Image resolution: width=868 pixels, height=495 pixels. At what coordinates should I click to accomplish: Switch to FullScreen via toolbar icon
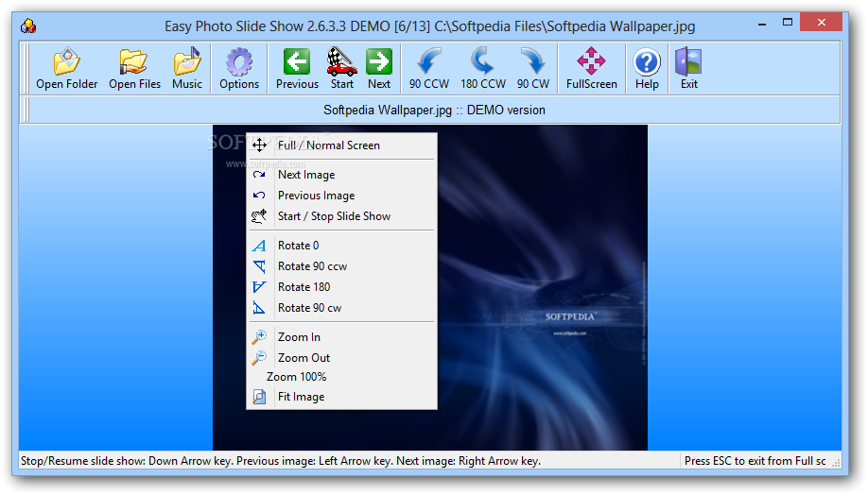pyautogui.click(x=591, y=61)
